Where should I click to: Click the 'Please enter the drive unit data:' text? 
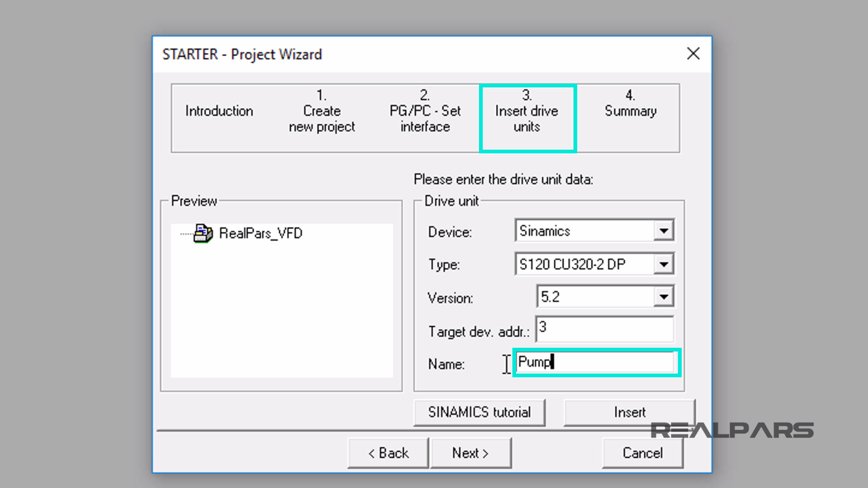pos(504,180)
